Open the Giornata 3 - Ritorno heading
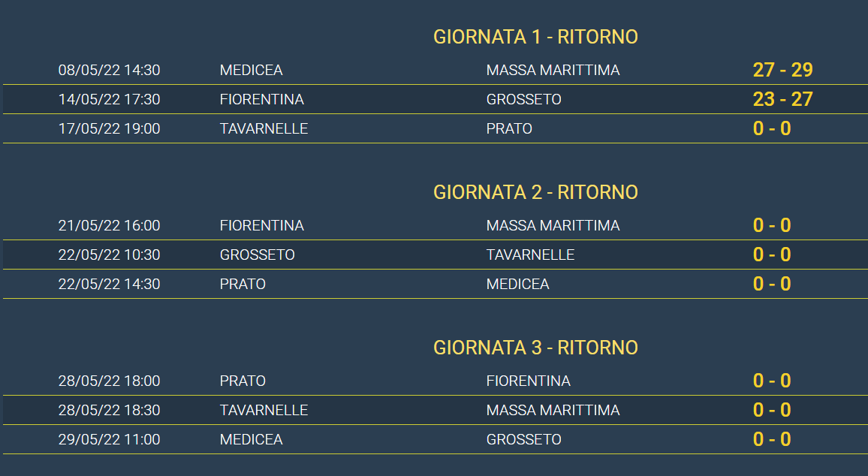Screen dimensions: 868x476 click(535, 348)
